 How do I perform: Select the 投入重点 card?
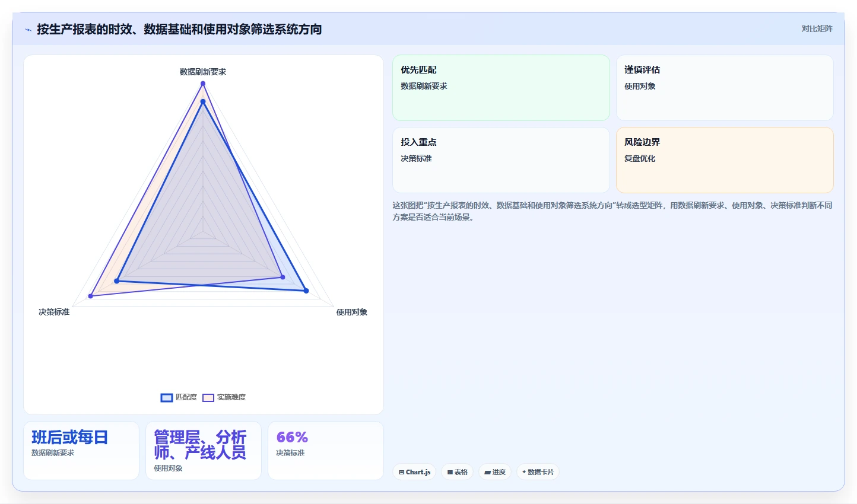(501, 160)
